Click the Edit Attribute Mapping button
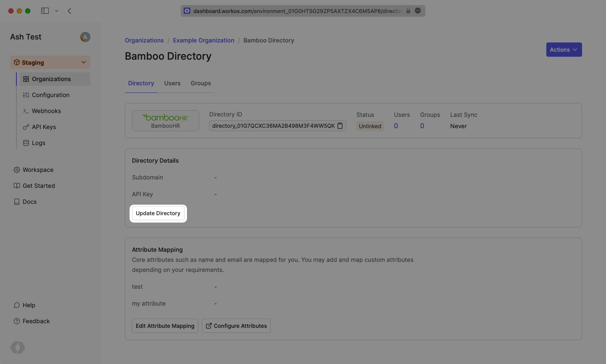The image size is (606, 364). [165, 326]
